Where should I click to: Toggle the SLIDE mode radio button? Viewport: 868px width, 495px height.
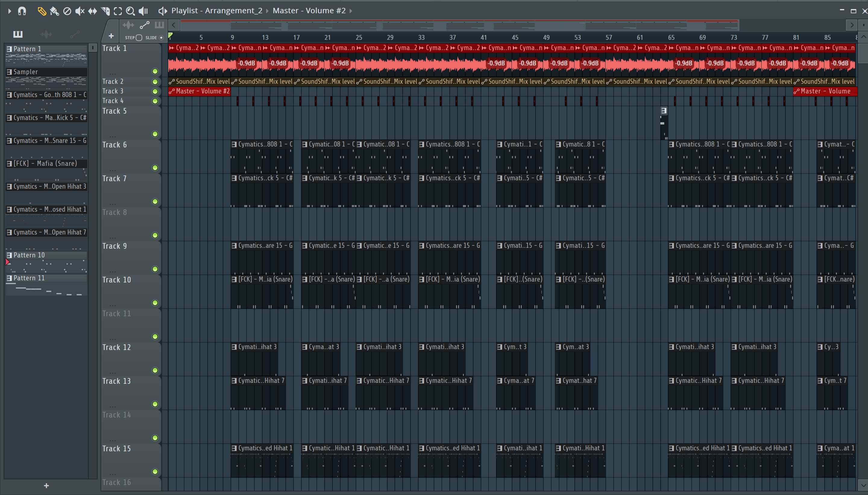162,38
